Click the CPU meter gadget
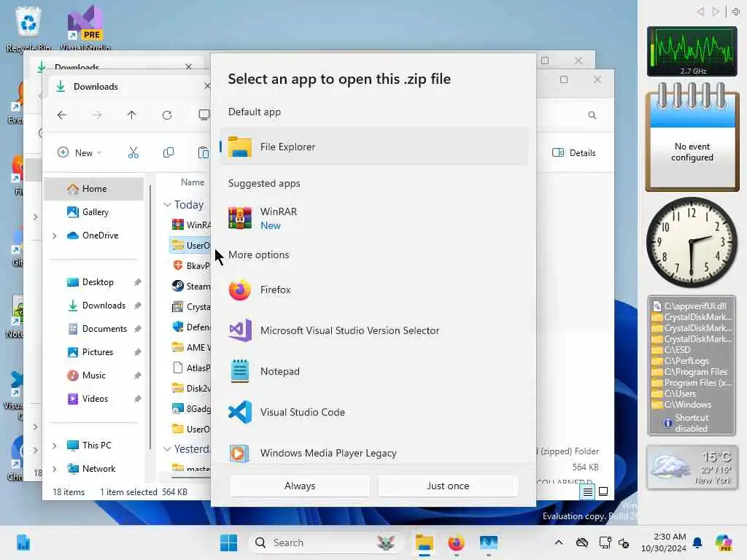 692,52
